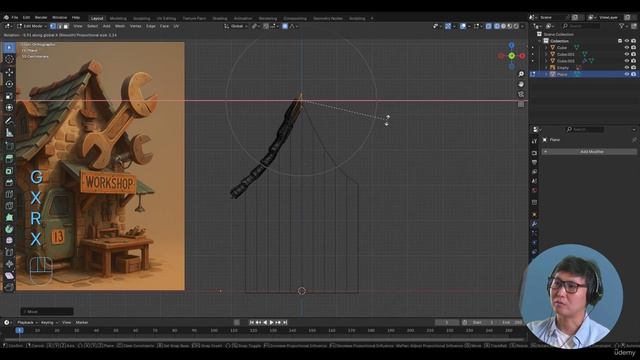
Task: Select the Knife tool
Action: (9, 206)
